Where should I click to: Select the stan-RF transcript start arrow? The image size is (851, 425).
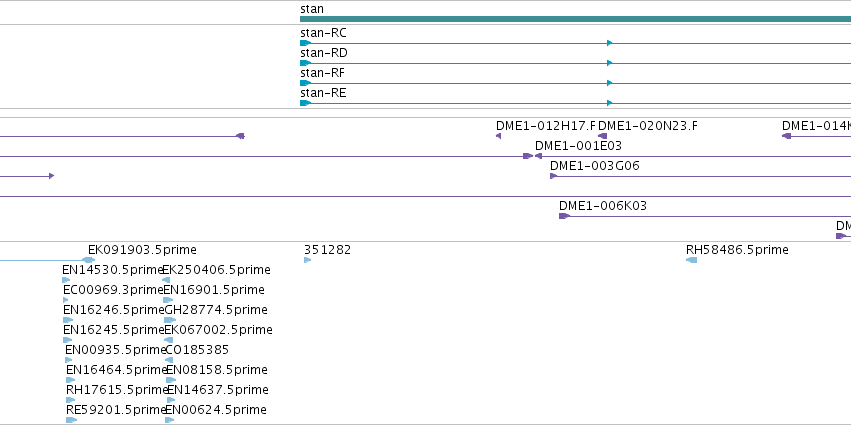pos(306,83)
